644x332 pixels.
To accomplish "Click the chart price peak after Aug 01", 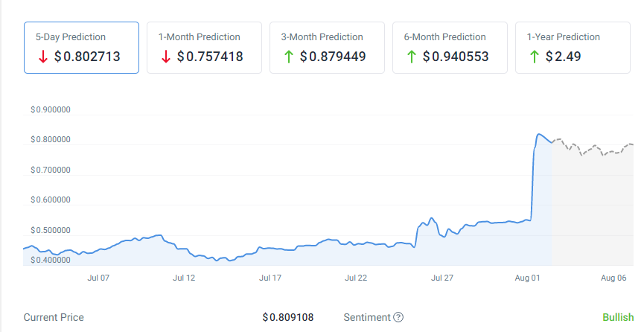I will 539,134.
